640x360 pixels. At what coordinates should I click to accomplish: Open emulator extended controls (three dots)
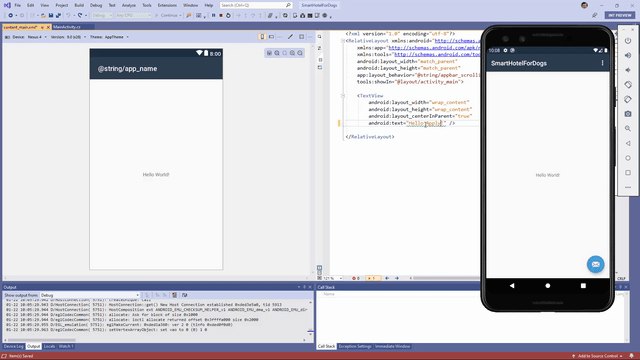[x=628, y=187]
